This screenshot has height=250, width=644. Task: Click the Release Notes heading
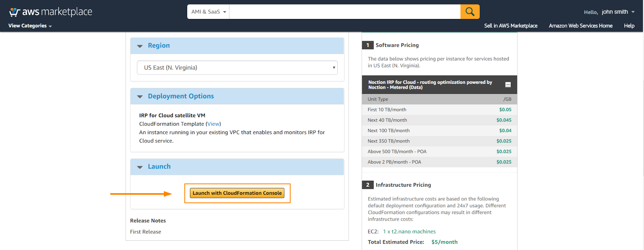click(148, 221)
